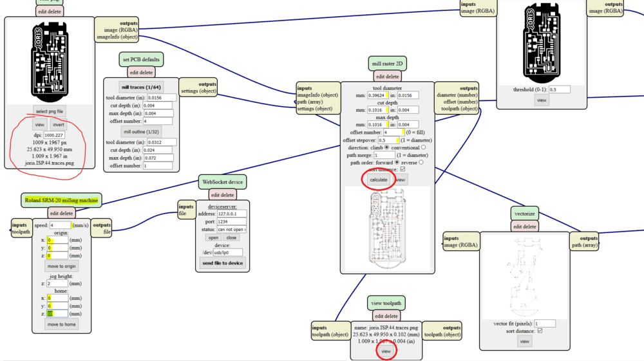Viewport: 644px width, 361px height.
Task: Click path (array) input of mill raster 2D
Action: pyautogui.click(x=310, y=102)
